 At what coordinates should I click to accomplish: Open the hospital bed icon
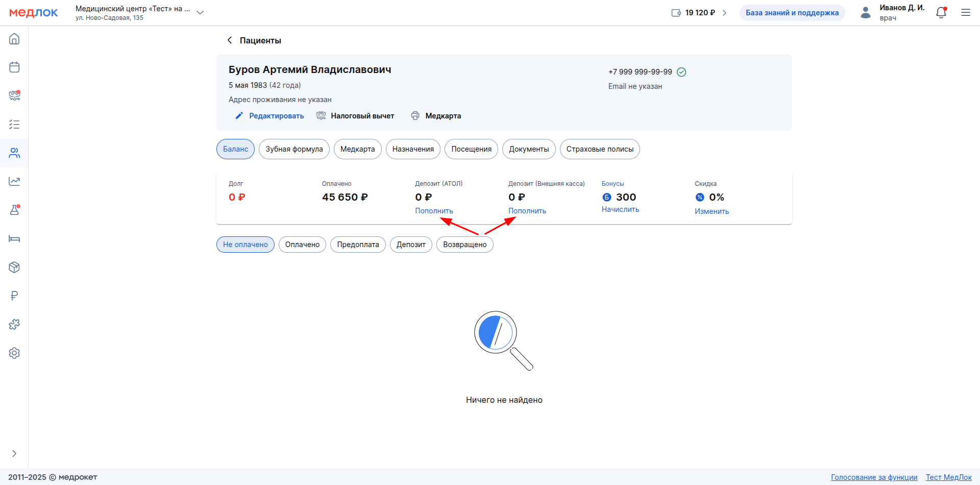click(14, 239)
